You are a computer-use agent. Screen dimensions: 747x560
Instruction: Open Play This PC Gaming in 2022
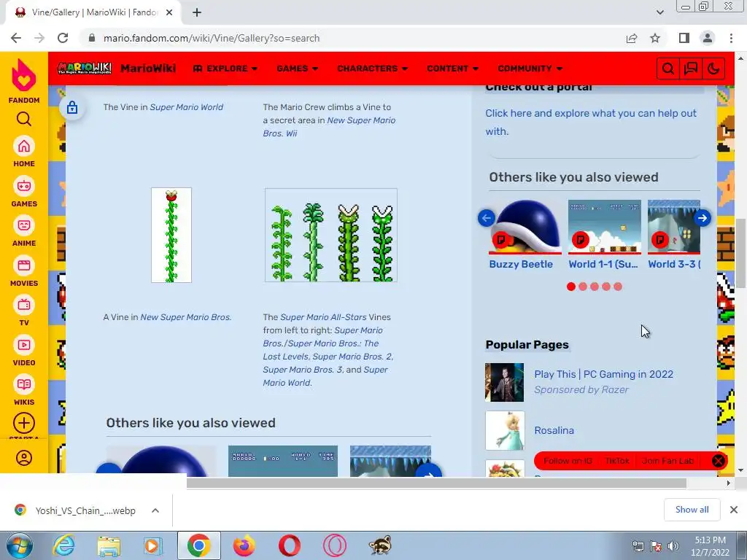603,374
